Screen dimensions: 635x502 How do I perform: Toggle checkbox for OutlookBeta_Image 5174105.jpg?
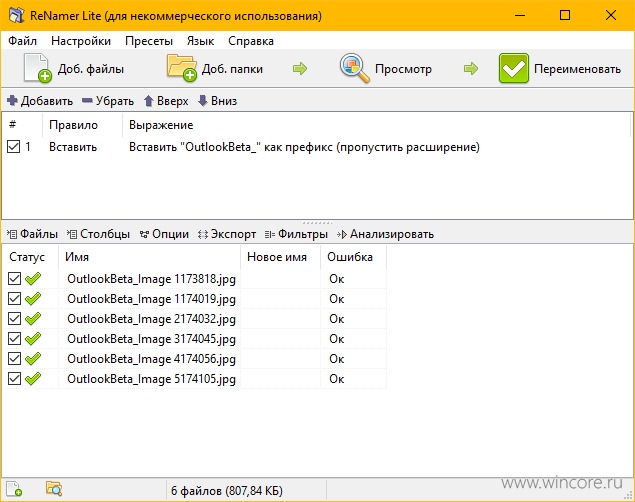coord(14,379)
